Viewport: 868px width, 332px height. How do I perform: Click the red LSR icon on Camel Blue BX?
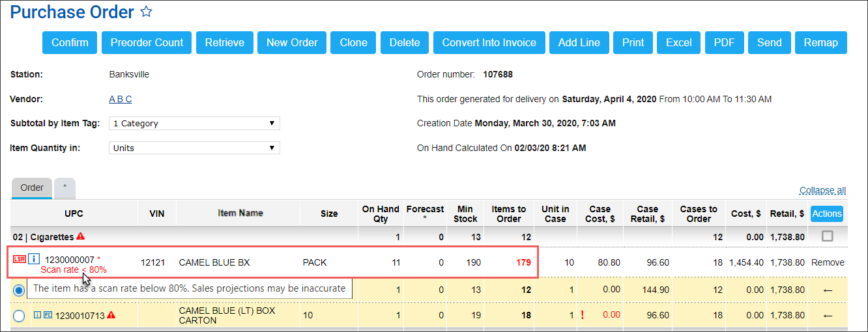(20, 259)
